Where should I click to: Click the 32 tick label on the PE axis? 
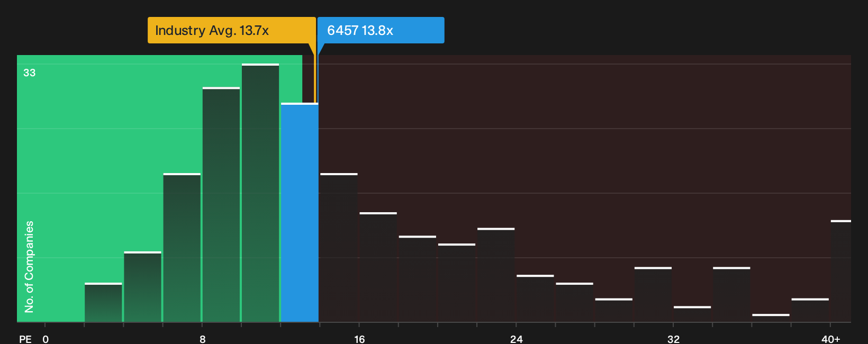673,339
